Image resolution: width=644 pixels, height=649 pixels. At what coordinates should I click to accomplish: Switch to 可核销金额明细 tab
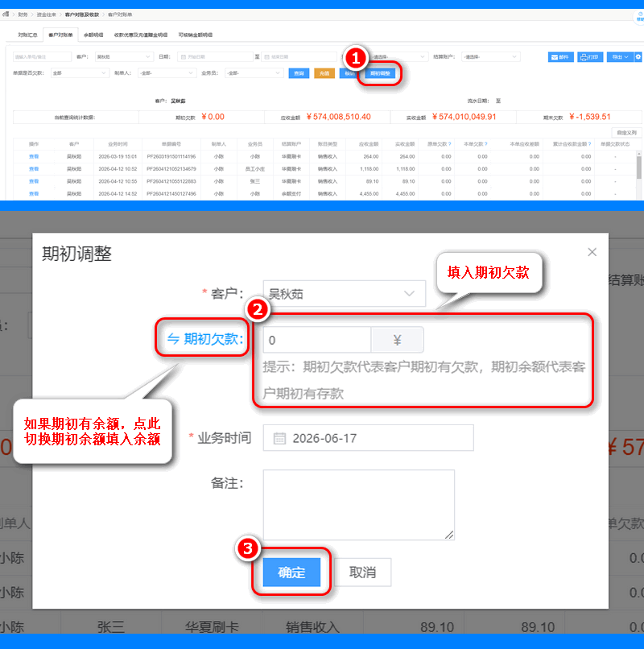[x=196, y=35]
